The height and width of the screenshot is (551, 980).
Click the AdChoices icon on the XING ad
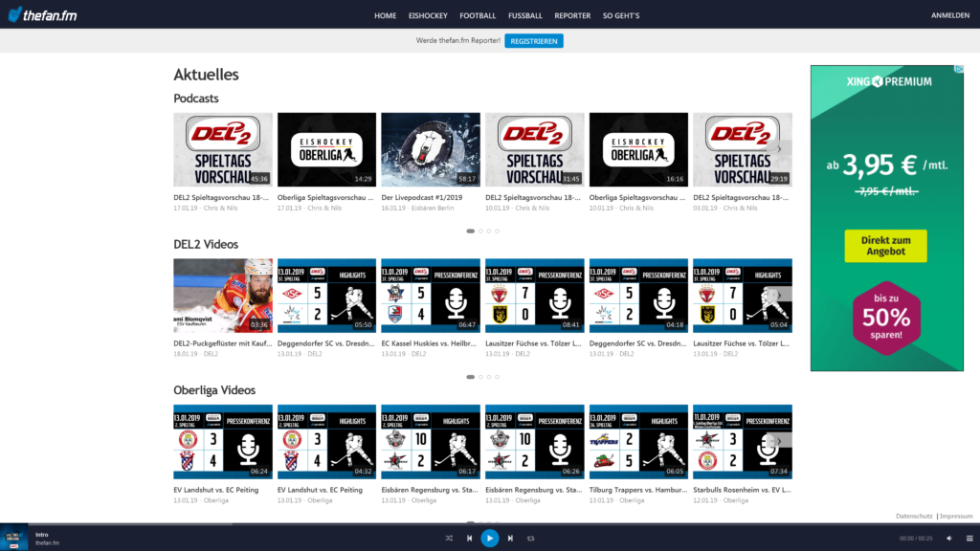(x=959, y=69)
